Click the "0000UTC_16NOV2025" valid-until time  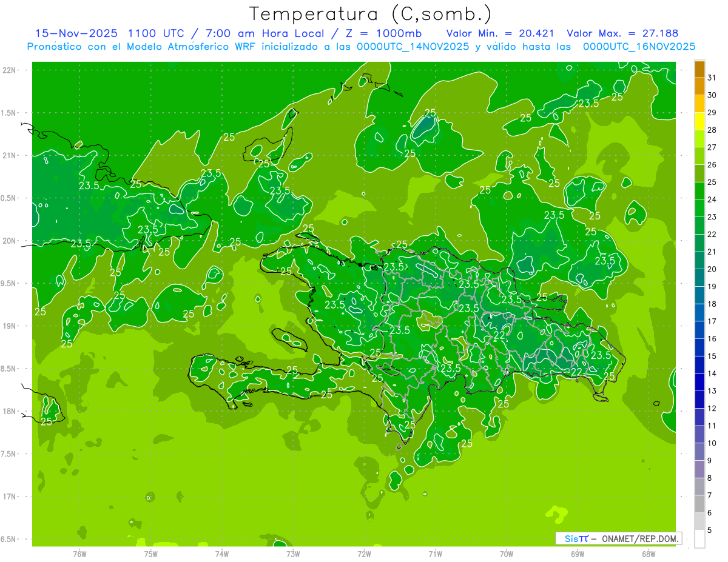[x=639, y=47]
